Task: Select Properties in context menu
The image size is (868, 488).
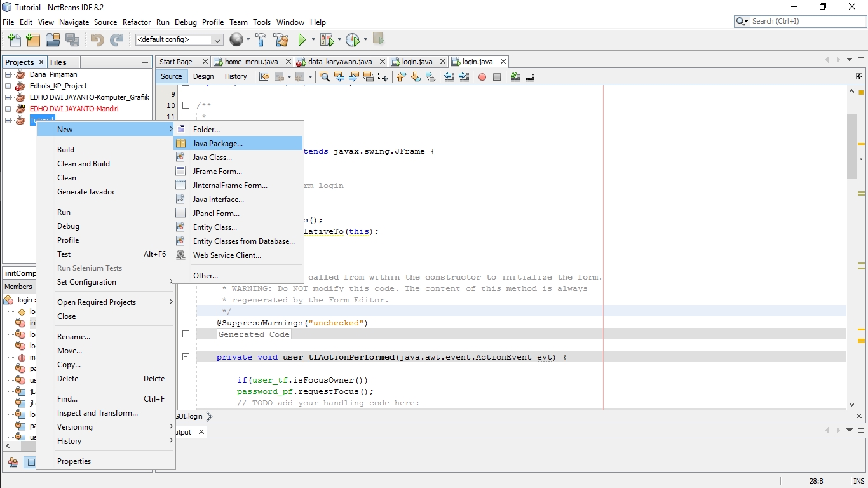Action: (x=105, y=461)
